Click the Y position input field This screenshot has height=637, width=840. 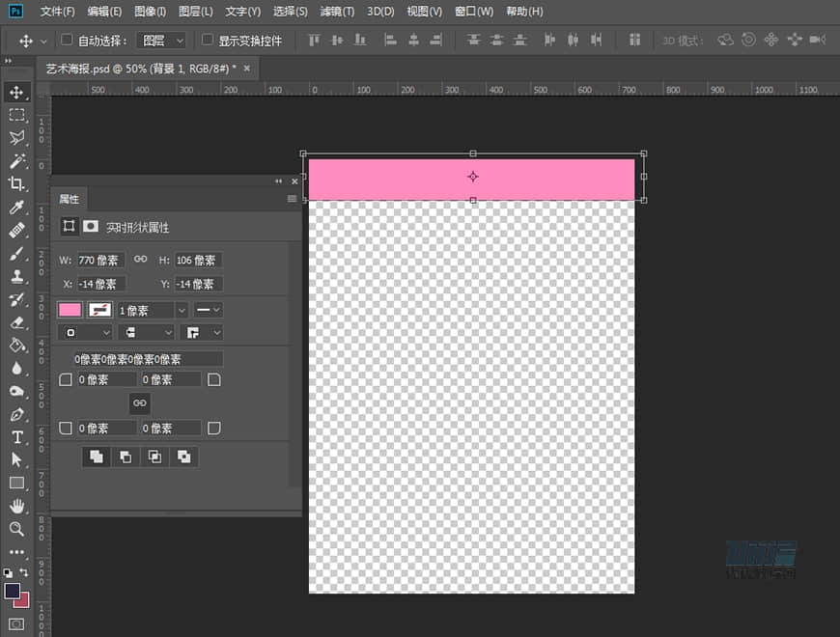pos(198,285)
